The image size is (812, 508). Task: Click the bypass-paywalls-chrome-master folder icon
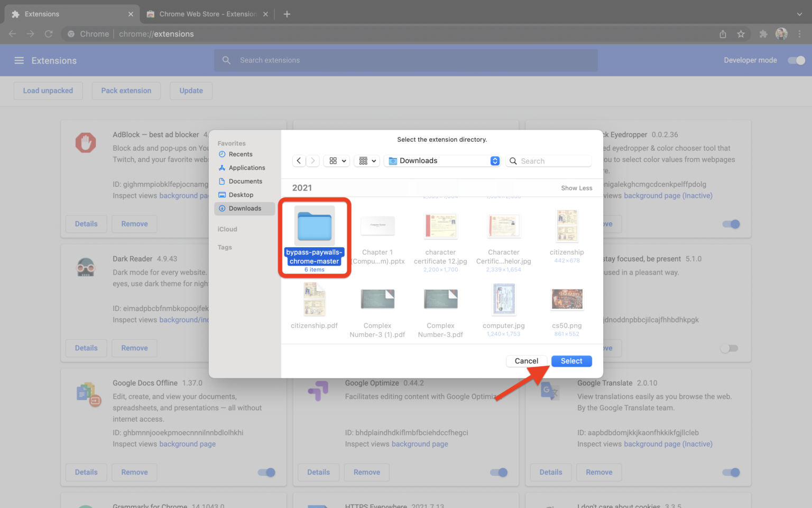tap(315, 226)
